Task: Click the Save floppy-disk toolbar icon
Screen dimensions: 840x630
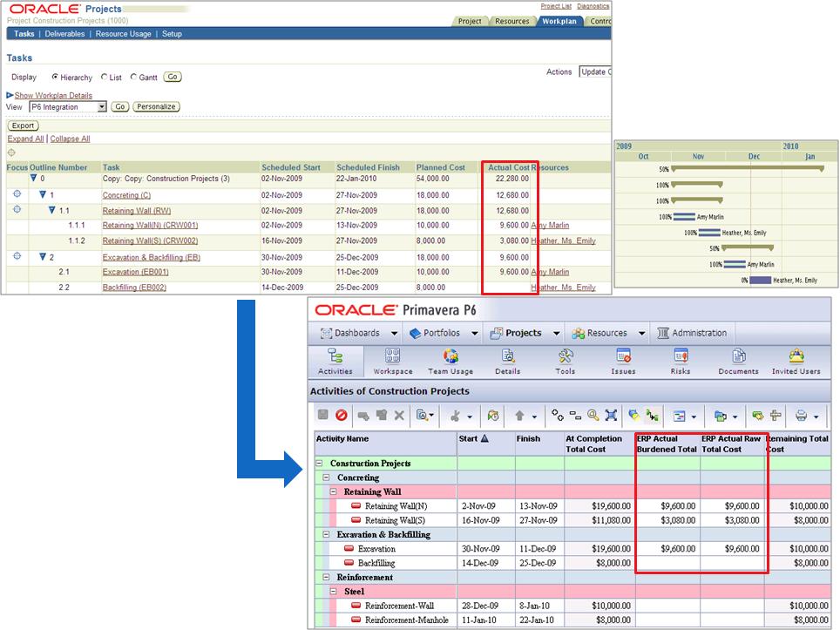Action: pyautogui.click(x=323, y=415)
